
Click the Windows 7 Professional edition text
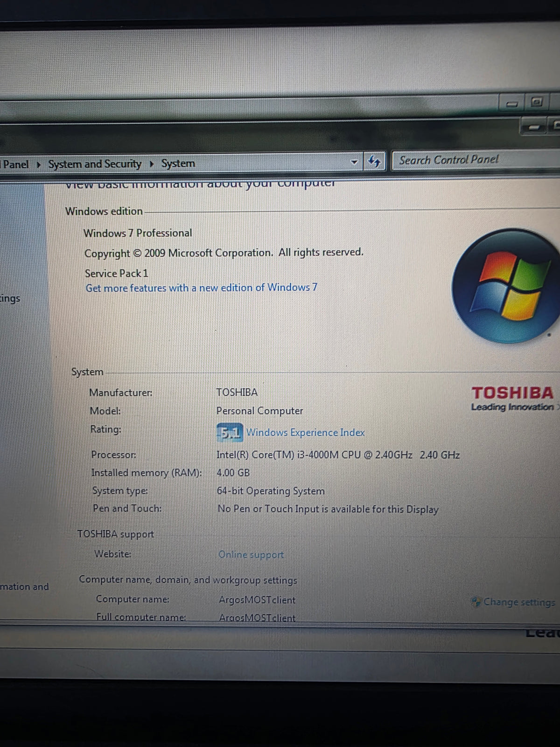click(138, 233)
